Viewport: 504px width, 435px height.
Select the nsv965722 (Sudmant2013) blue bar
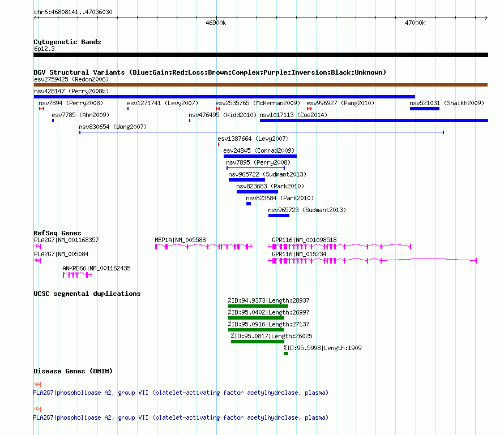pyautogui.click(x=247, y=180)
